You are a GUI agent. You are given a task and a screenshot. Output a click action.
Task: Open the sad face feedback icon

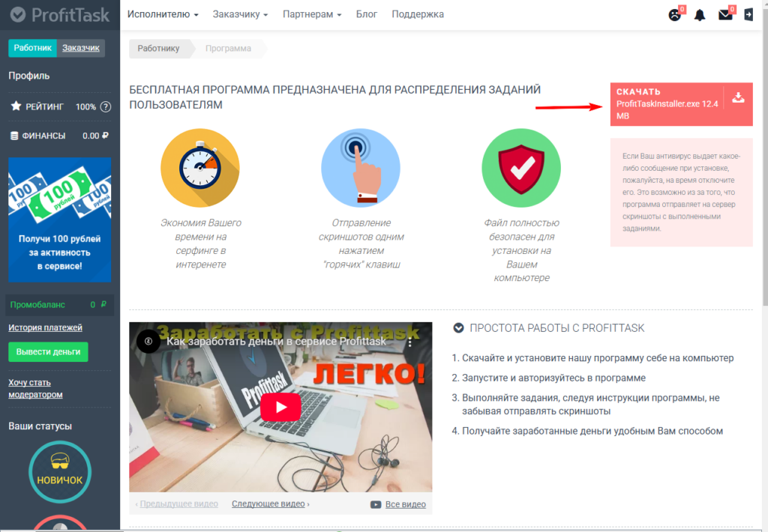[674, 15]
